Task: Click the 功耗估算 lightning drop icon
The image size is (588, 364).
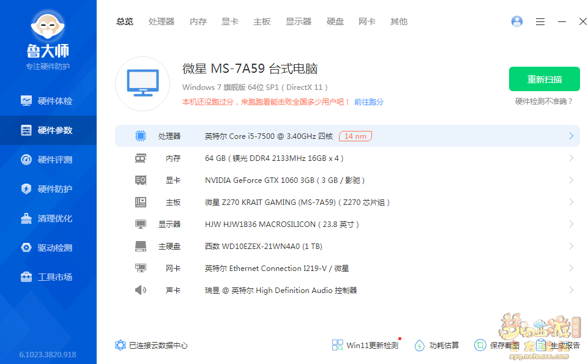Action: click(x=420, y=345)
